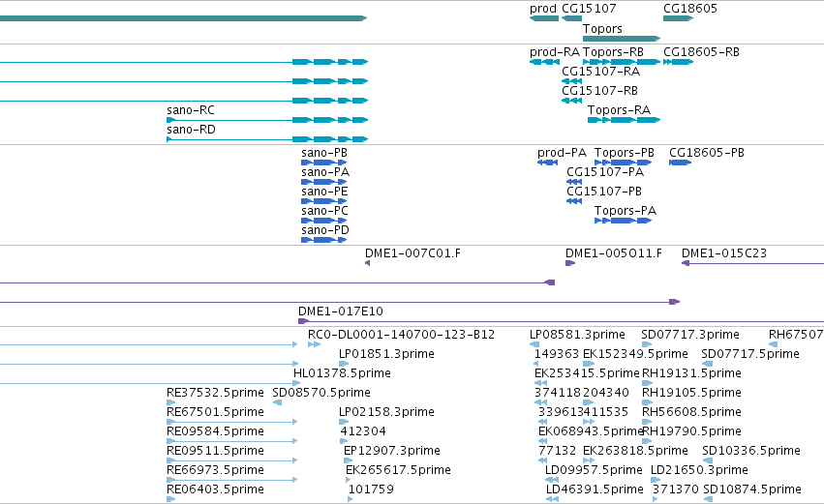This screenshot has height=504, width=824.
Task: Choose EST RH19790.5prime
Action: tap(648, 442)
